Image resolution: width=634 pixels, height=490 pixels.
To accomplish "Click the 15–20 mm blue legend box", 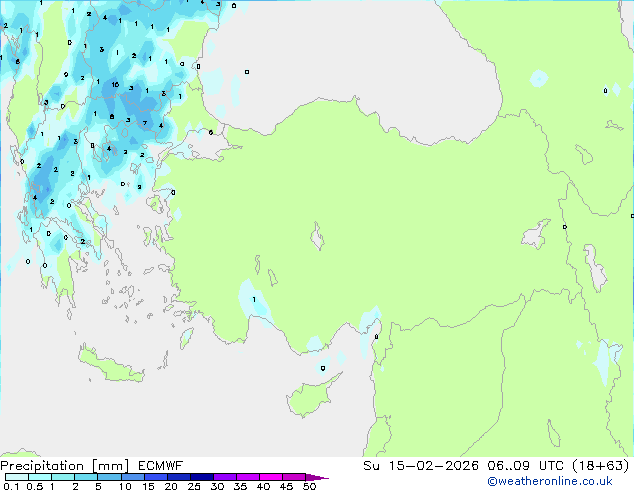I will pyautogui.click(x=156, y=477).
